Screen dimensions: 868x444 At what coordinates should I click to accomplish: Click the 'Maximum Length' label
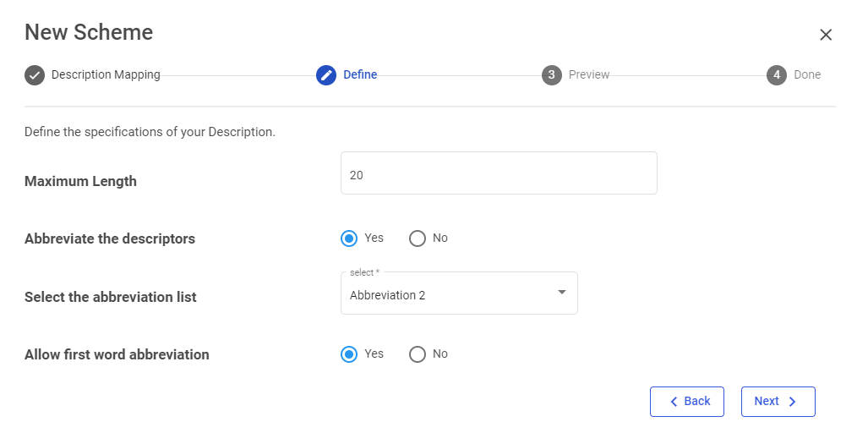[x=80, y=182]
